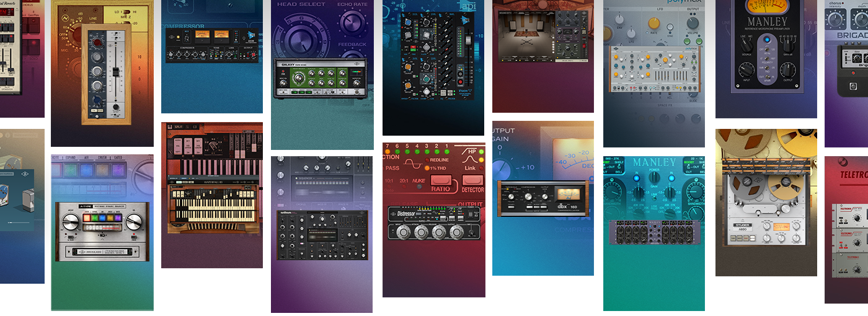Screen dimensions: 868x316
Task: Click the orange 1% THD indicator
Action: (427, 169)
